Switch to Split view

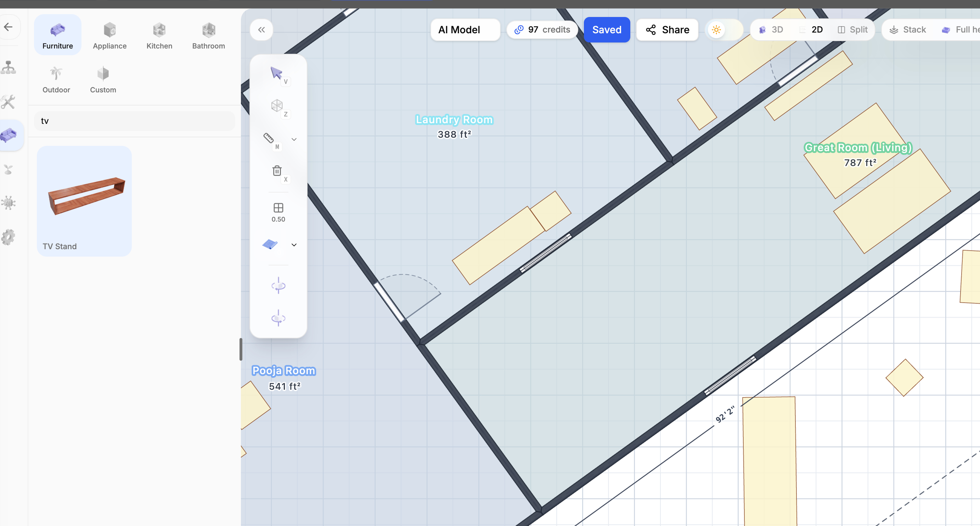pyautogui.click(x=852, y=30)
